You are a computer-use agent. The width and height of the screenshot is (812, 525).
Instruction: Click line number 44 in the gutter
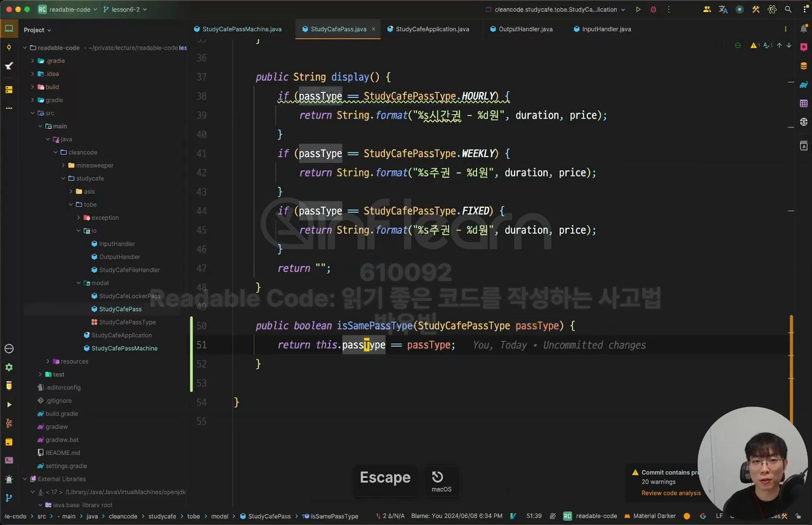tap(201, 211)
